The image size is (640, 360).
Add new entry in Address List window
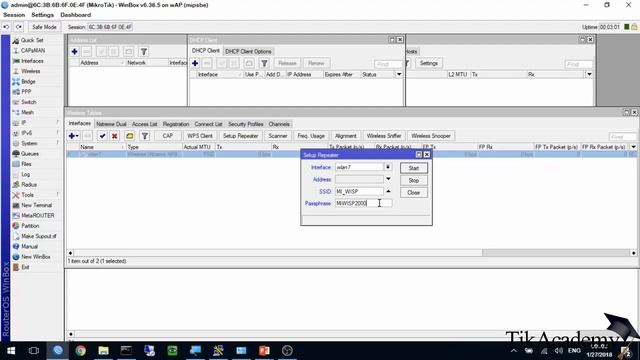click(x=74, y=52)
